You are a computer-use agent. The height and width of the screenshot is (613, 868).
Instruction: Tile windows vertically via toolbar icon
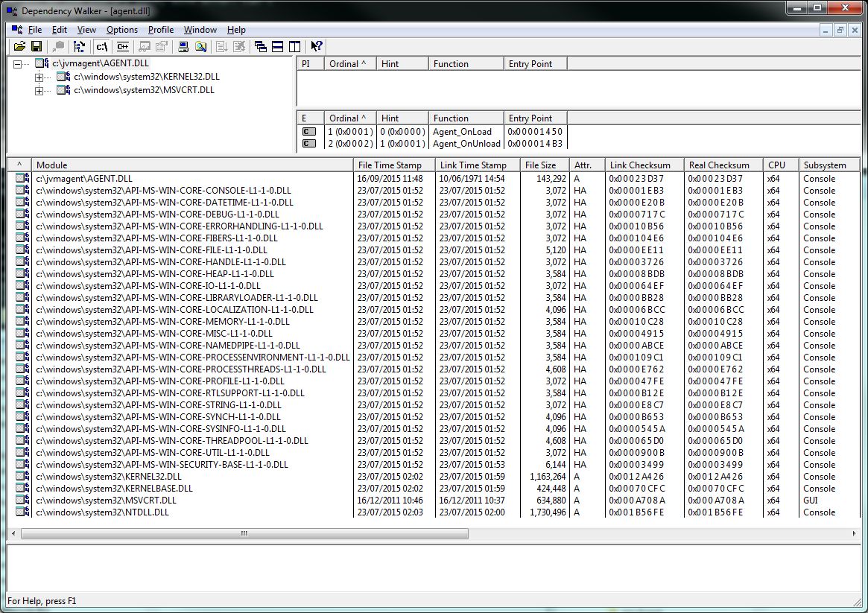[x=295, y=46]
